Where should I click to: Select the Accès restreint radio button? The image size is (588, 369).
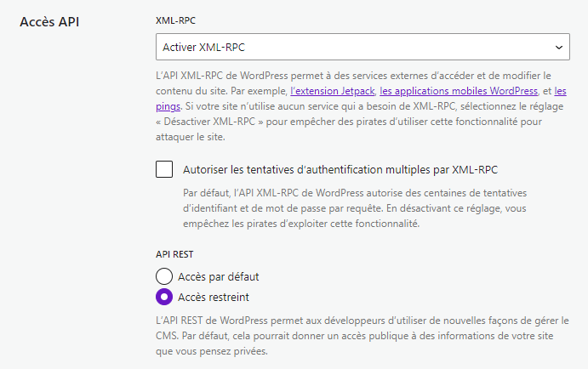164,297
